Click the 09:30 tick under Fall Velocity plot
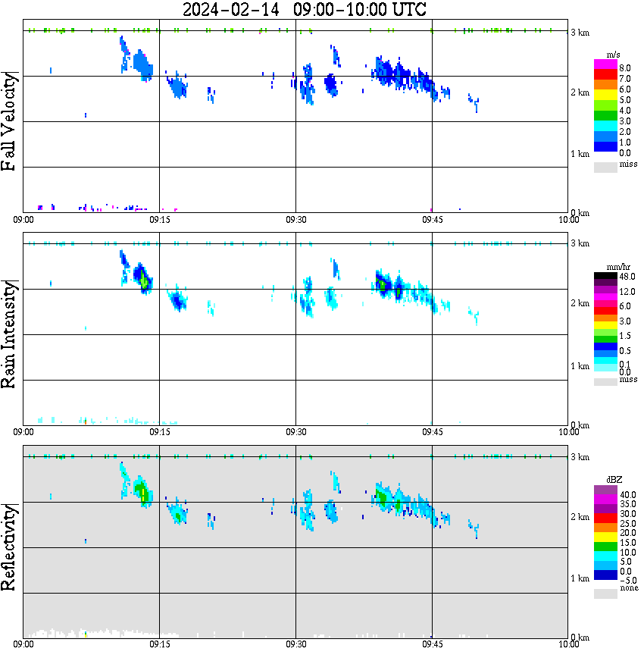This screenshot has width=644, height=658. 295,220
